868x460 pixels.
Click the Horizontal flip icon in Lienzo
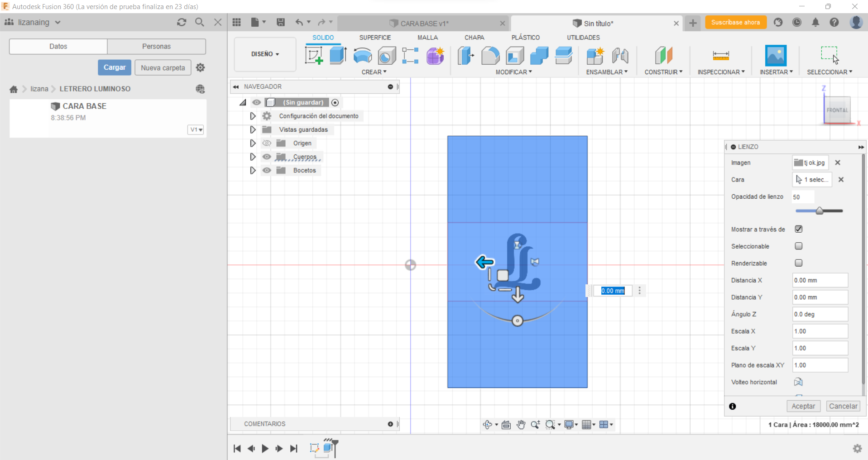798,382
